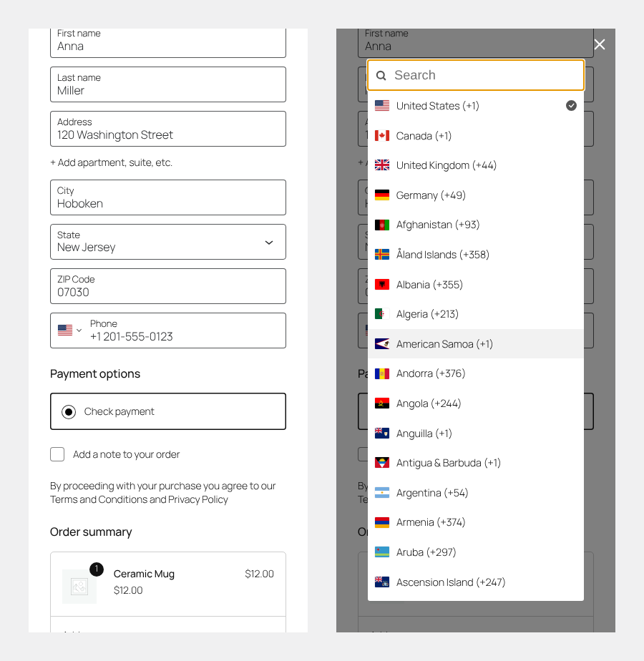This screenshot has height=661, width=644.
Task: Click the Canada flag icon
Action: tap(382, 136)
